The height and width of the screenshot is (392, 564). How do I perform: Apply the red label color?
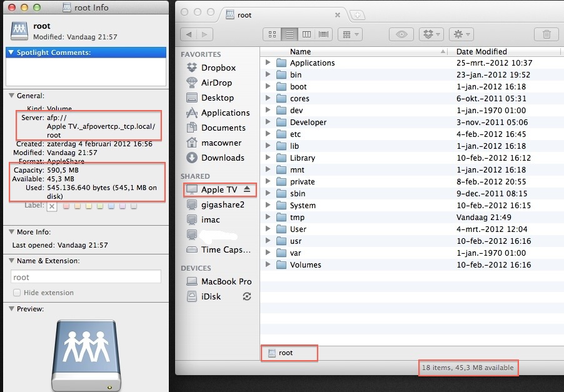66,206
